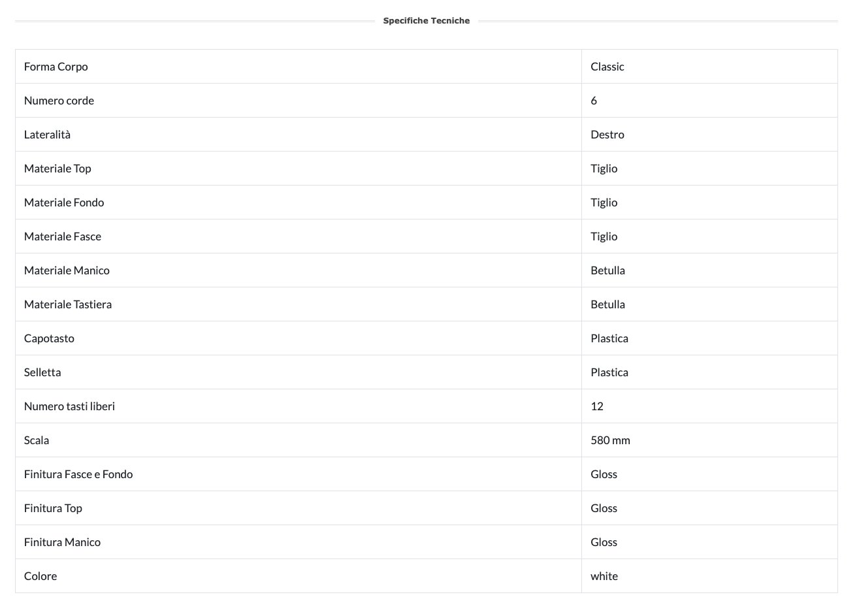Click the Finitura Fasce e Fondo label

coord(78,474)
